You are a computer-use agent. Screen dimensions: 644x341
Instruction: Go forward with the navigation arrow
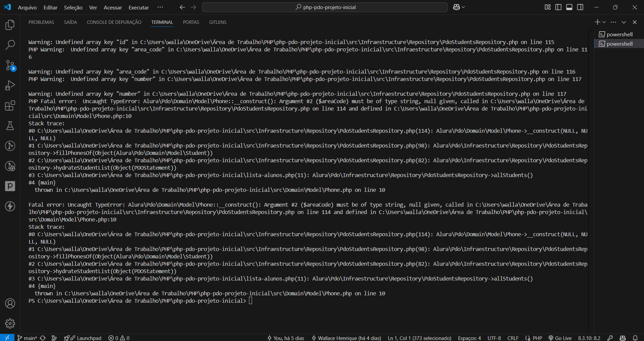193,7
